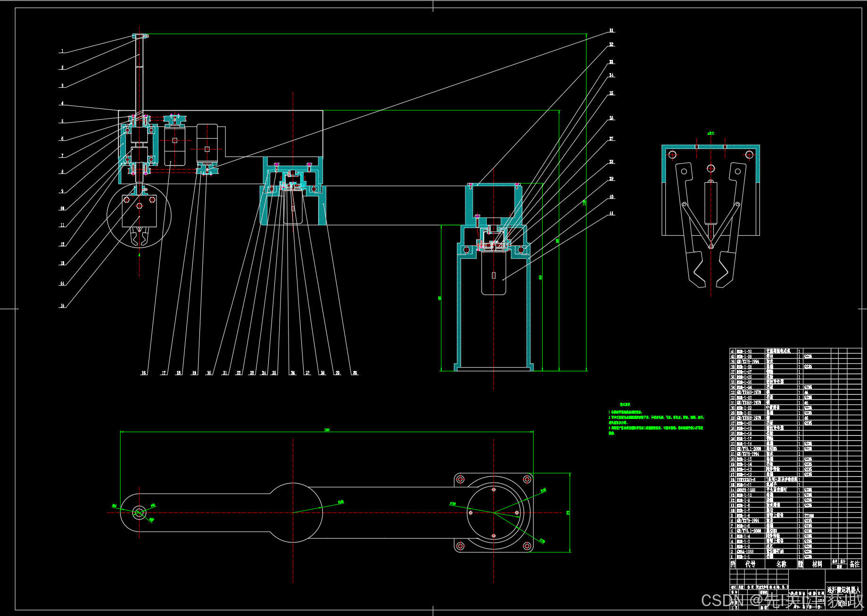Select part balloon number 9
The image size is (867, 616).
coord(62,191)
